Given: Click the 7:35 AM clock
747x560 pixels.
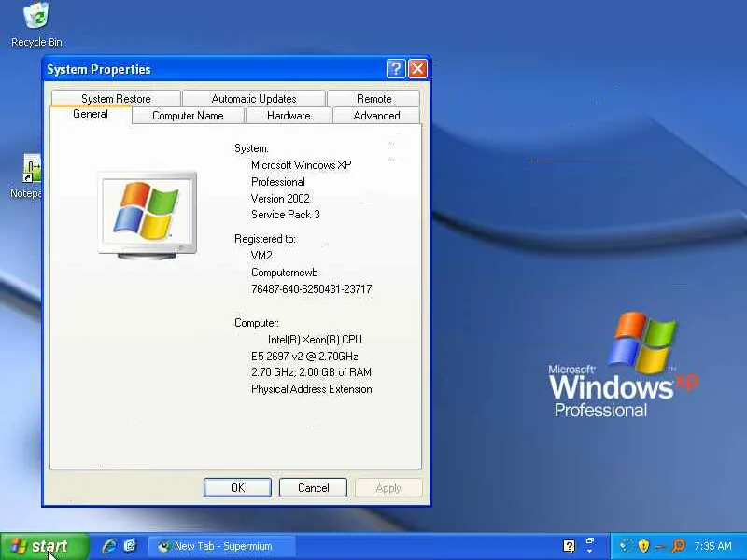Looking at the screenshot, I should [712, 546].
